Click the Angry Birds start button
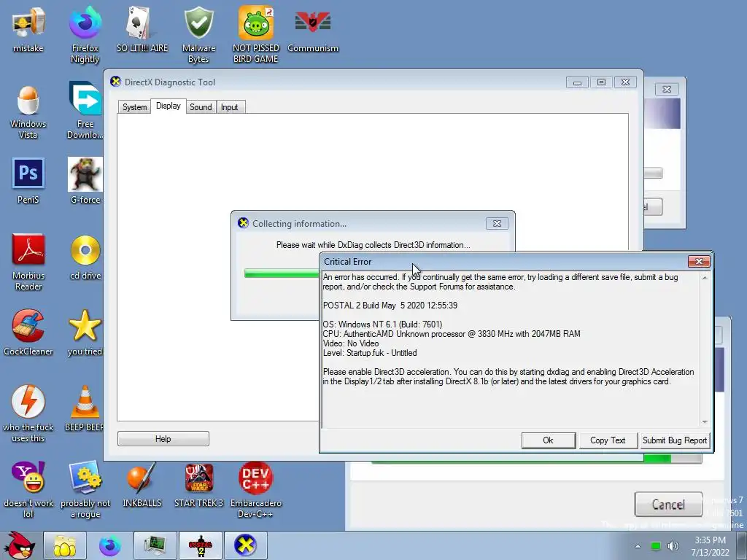Viewport: 747px width, 560px height. pyautogui.click(x=19, y=545)
